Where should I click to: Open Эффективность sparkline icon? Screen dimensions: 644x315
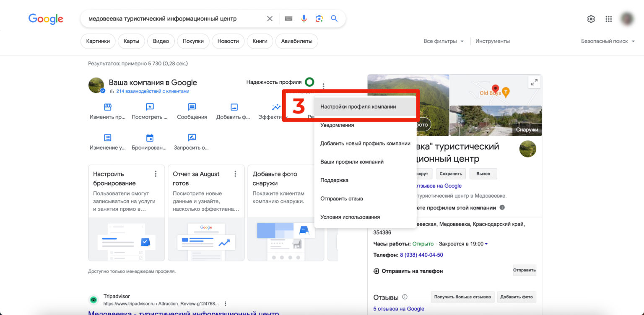click(x=276, y=107)
